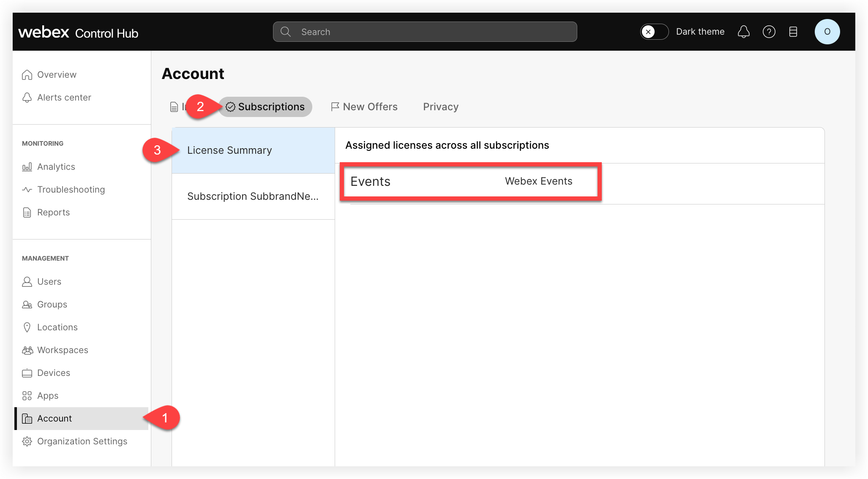Click the Organization Settings gear icon
Viewport: 868px width, 479px height.
click(x=27, y=441)
